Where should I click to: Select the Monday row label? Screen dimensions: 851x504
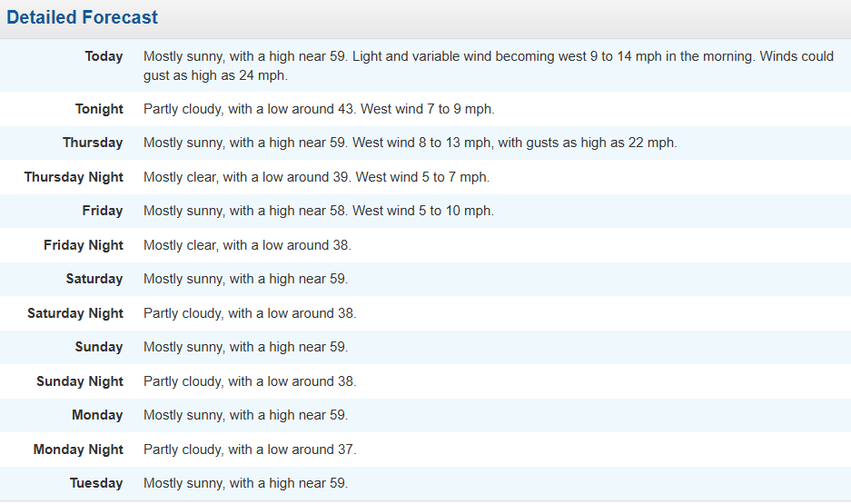pos(97,415)
